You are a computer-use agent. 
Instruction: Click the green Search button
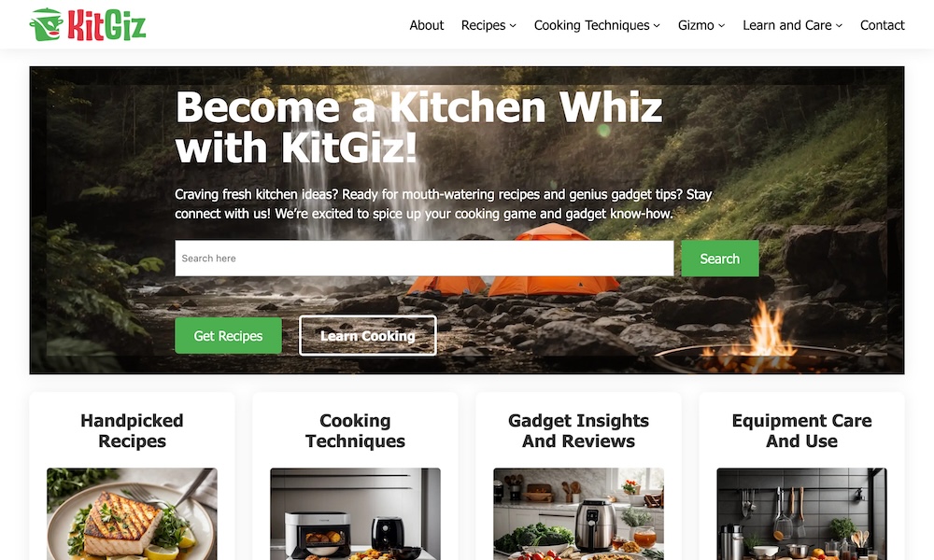pos(719,259)
